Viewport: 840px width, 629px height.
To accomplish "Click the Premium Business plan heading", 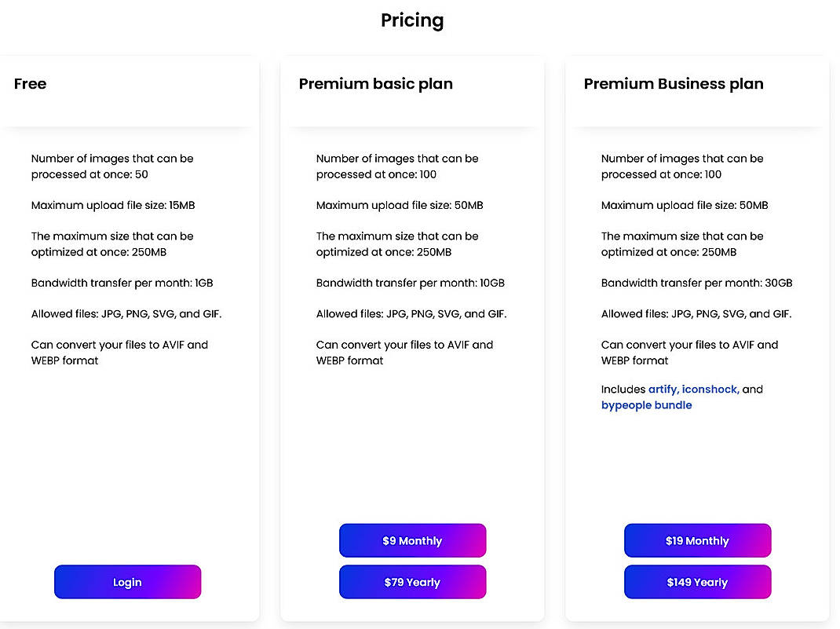I will pyautogui.click(x=673, y=83).
